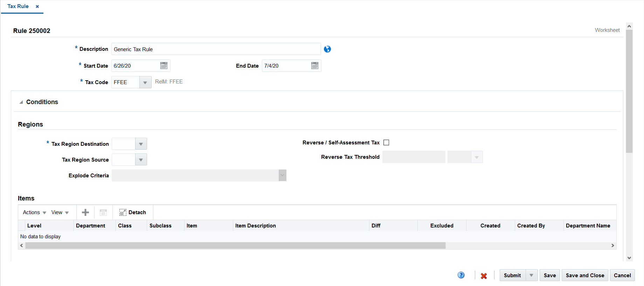Click the 'No data to display' text
The width and height of the screenshot is (644, 286).
[x=40, y=237]
